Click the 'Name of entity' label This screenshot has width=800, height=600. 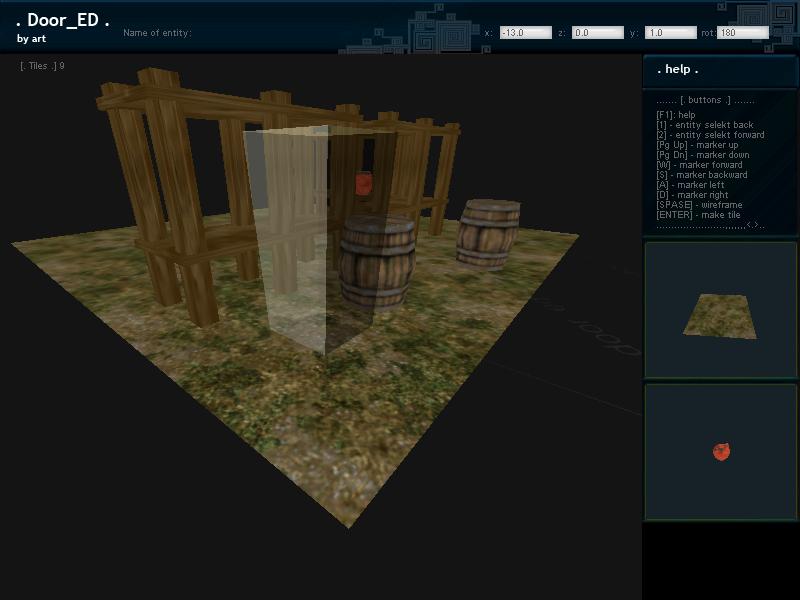[157, 33]
